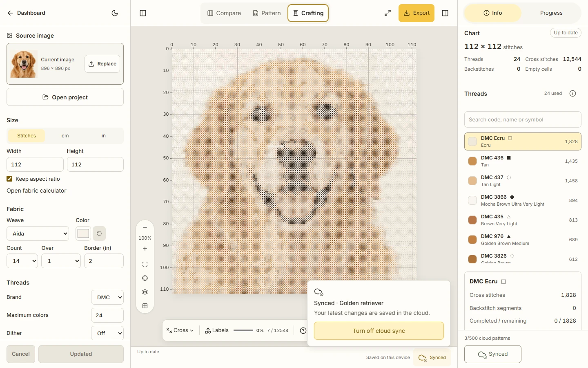Open the Weave dropdown showing Aida
The image size is (588, 368).
pos(38,233)
